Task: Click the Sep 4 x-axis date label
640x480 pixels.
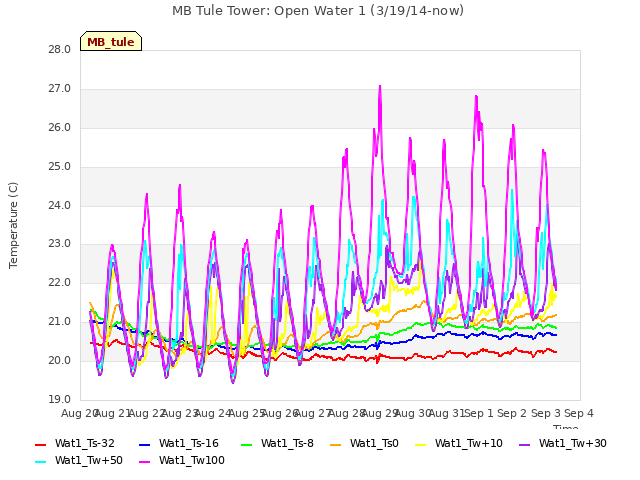Action: 579,413
